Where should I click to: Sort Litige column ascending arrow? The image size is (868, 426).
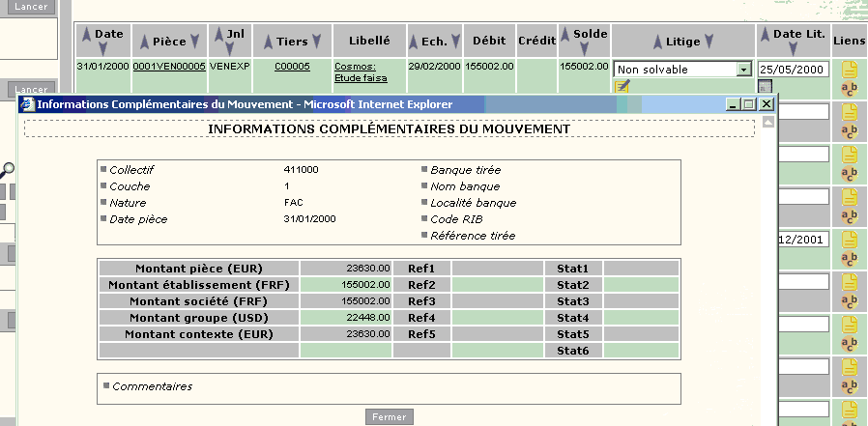657,42
